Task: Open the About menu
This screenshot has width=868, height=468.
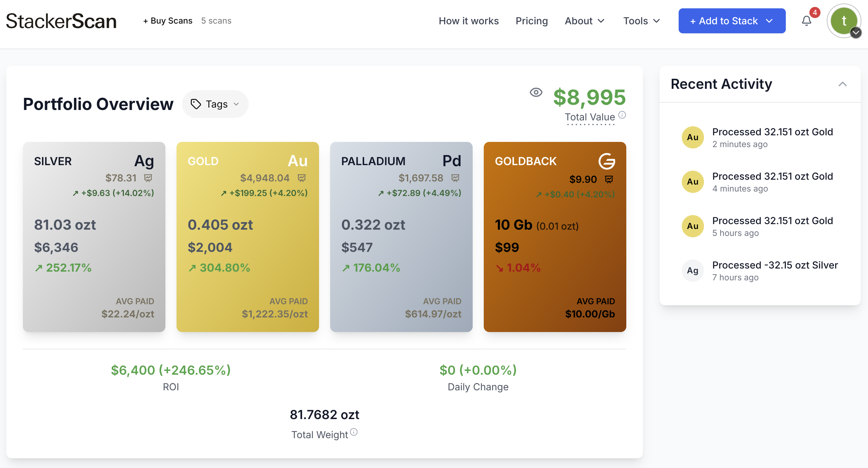Action: 584,21
